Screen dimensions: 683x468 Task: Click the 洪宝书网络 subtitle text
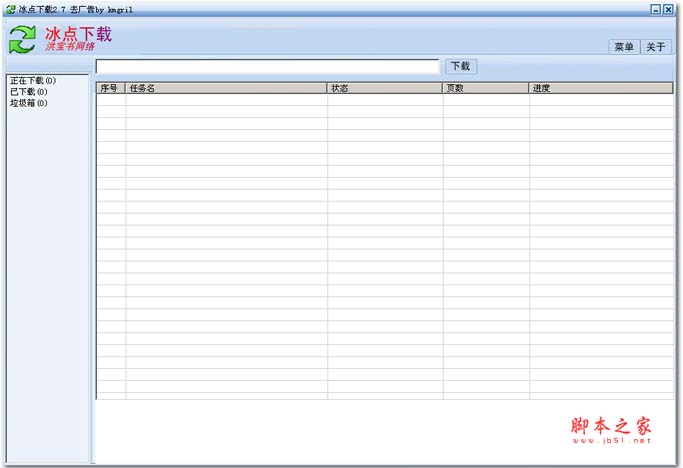pyautogui.click(x=70, y=46)
